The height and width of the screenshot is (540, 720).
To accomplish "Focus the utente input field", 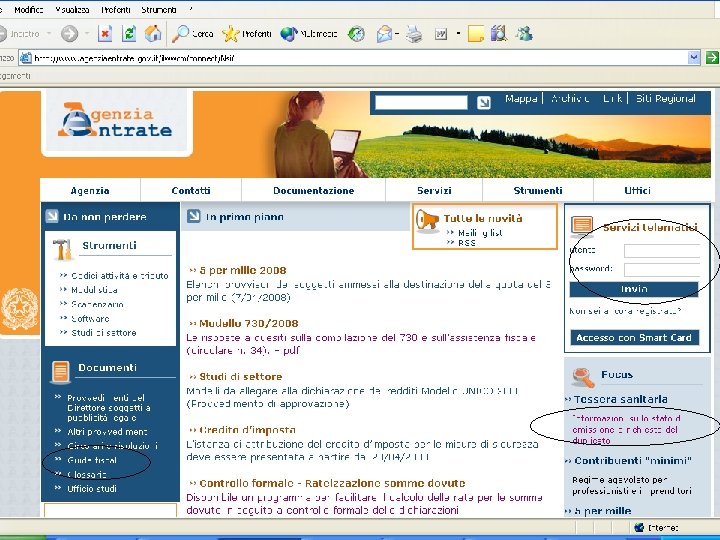I will pyautogui.click(x=662, y=251).
